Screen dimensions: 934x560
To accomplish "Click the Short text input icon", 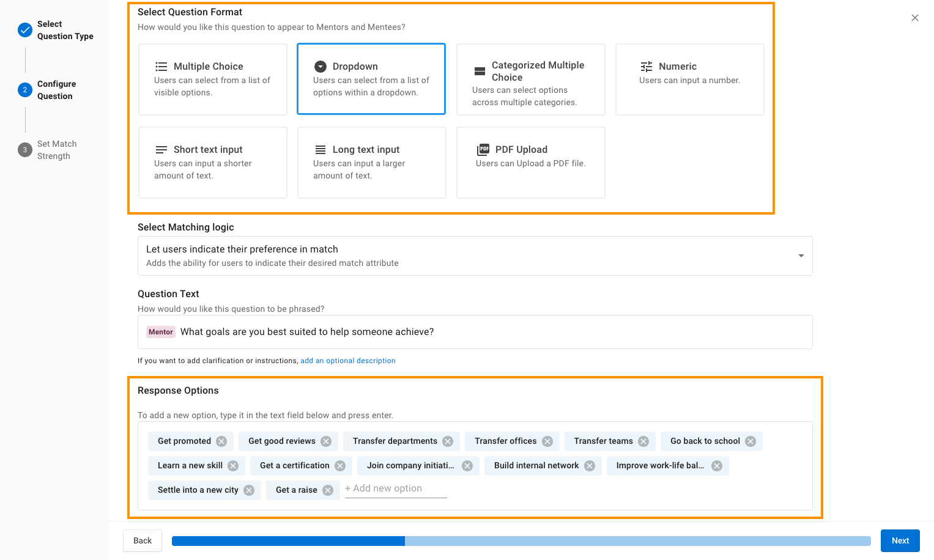I will coord(161,150).
